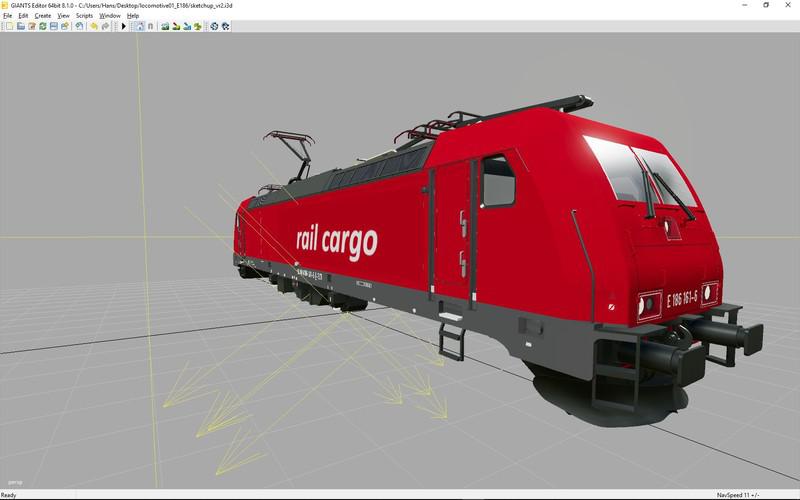The image size is (800, 500).
Task: Open the Create menu
Action: [x=42, y=16]
